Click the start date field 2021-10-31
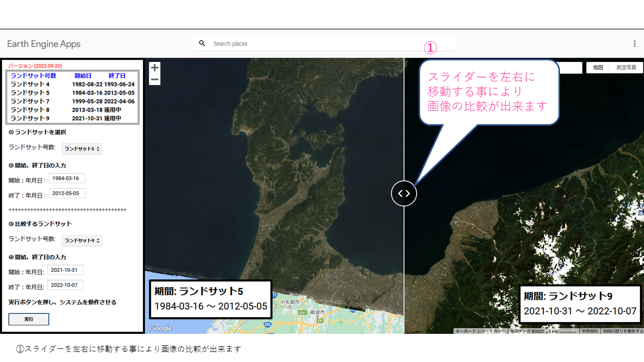 (65, 270)
